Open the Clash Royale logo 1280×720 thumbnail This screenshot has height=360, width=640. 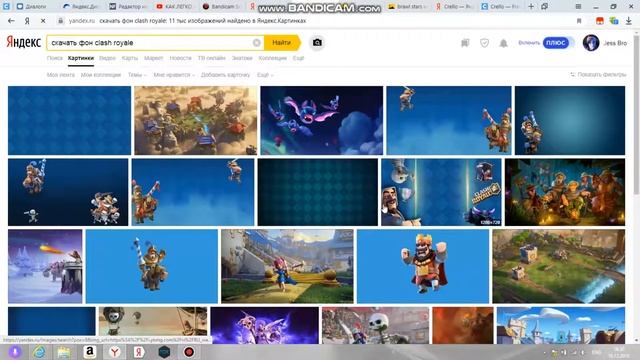[x=441, y=192]
